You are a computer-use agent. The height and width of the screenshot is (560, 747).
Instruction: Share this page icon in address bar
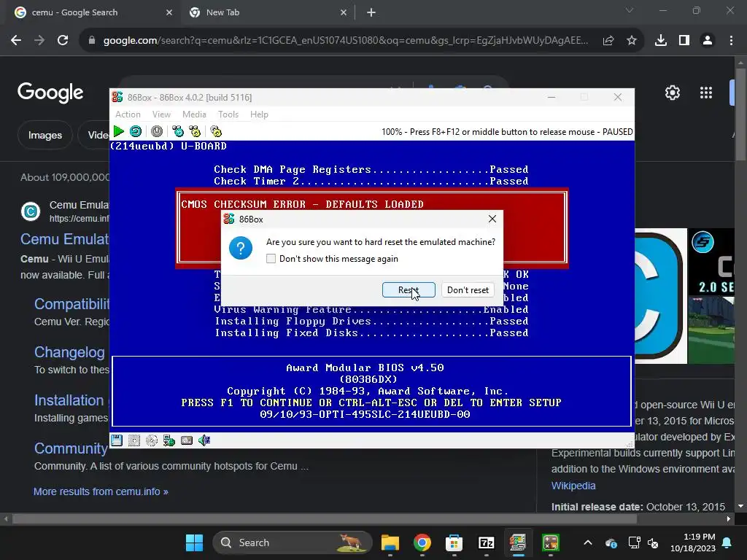tap(608, 41)
